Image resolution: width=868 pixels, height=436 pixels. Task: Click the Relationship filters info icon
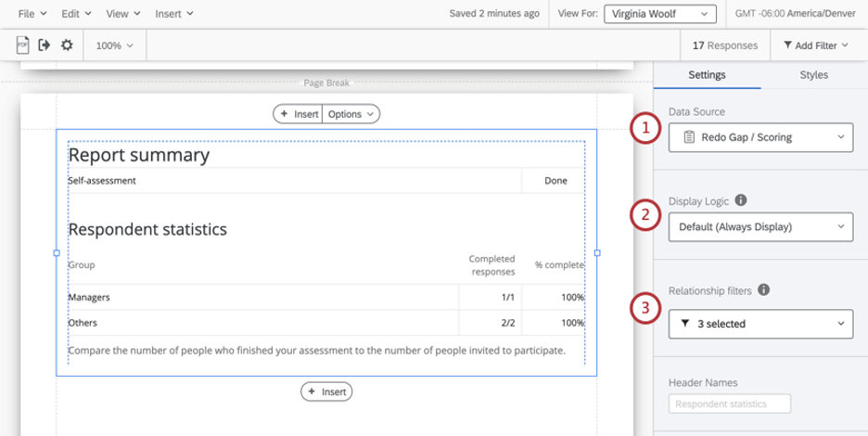764,289
